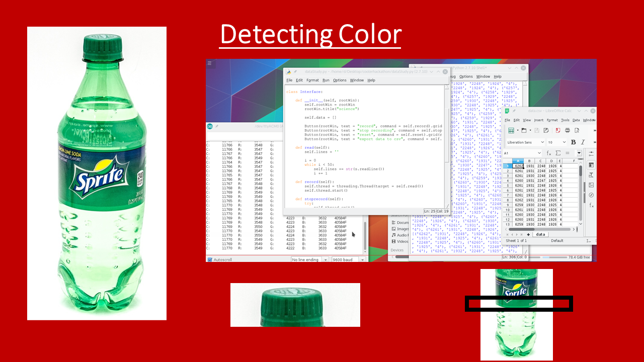Image resolution: width=644 pixels, height=362 pixels.
Task: Select cell A1 containing 6262
Action: [518, 166]
